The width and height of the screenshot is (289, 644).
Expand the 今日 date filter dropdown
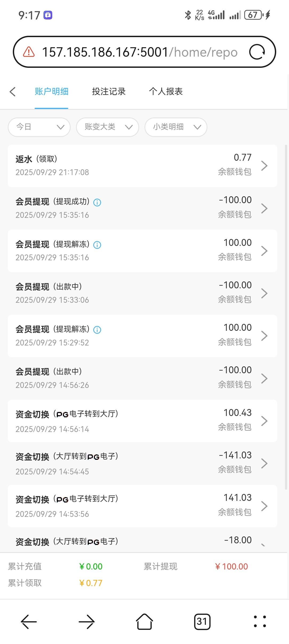[39, 127]
